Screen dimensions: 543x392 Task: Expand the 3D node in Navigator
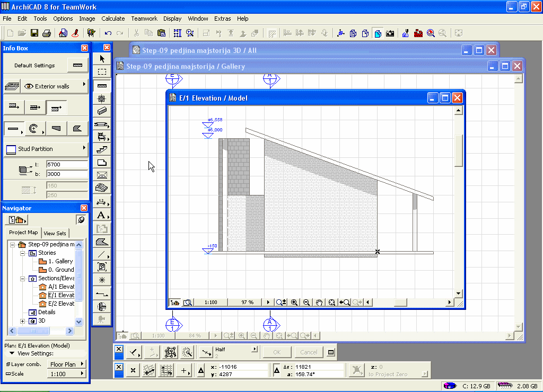pyautogui.click(x=23, y=321)
